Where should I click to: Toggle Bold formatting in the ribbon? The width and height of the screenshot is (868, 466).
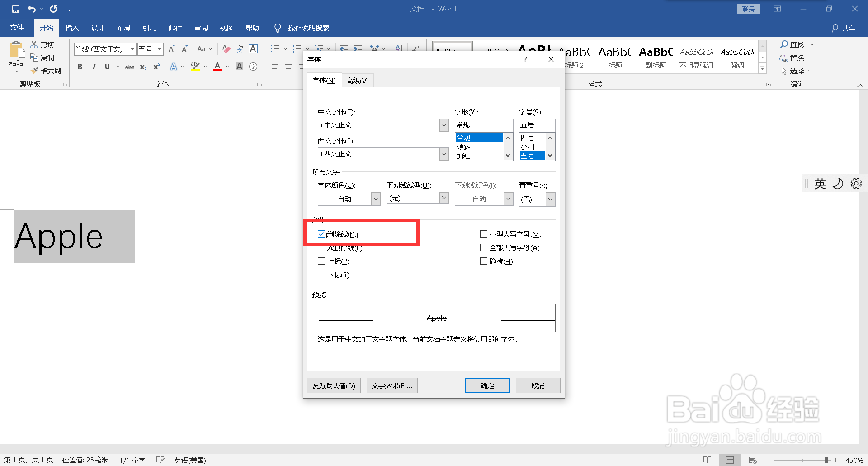(80, 67)
